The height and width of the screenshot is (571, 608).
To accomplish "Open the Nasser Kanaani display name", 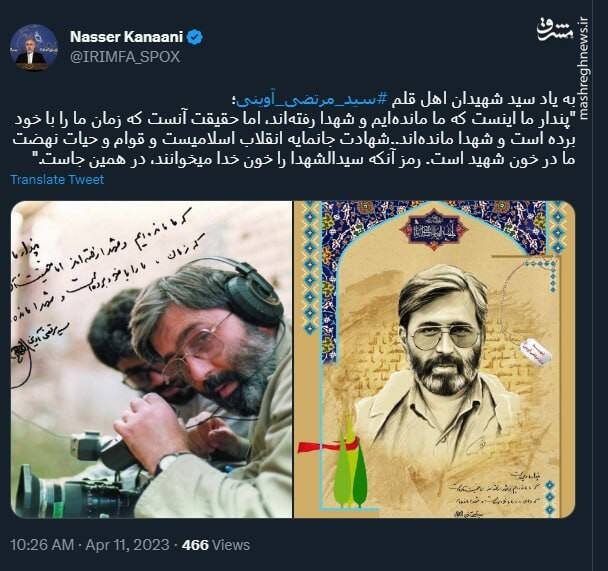I will pyautogui.click(x=126, y=37).
